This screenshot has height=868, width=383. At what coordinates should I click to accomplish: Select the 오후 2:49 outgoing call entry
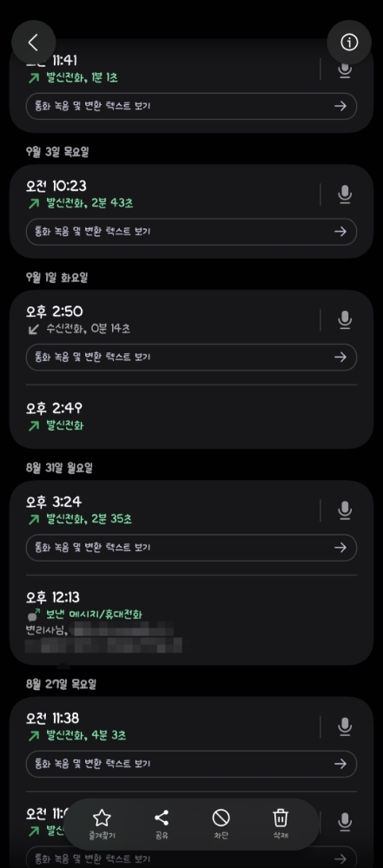(191, 417)
